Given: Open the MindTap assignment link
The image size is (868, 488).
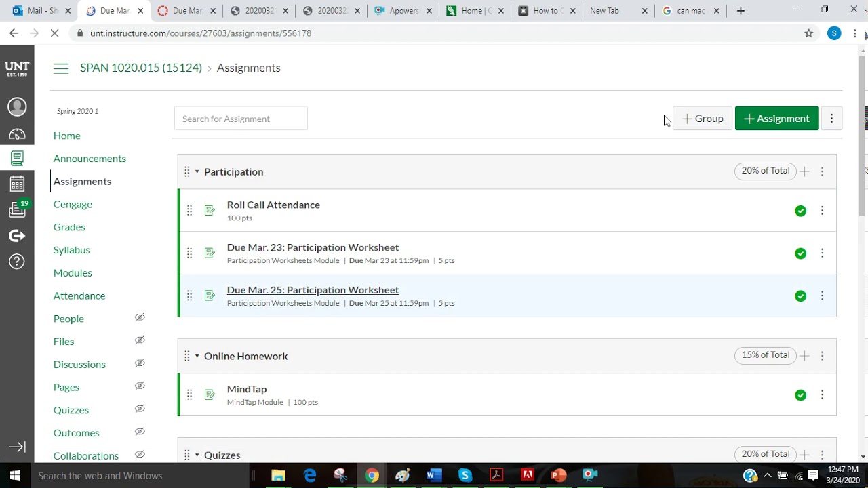Looking at the screenshot, I should click(x=247, y=389).
